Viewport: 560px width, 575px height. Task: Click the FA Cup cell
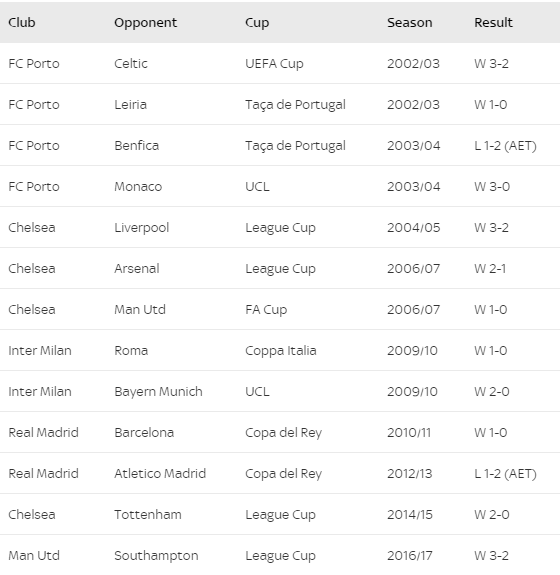[266, 310]
